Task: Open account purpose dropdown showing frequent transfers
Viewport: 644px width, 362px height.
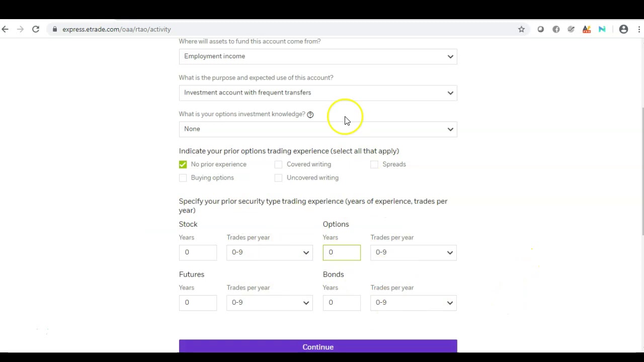Action: coord(318,93)
